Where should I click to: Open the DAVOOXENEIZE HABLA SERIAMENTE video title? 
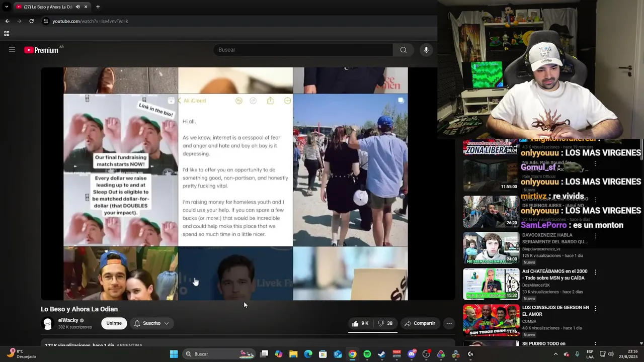(554, 238)
